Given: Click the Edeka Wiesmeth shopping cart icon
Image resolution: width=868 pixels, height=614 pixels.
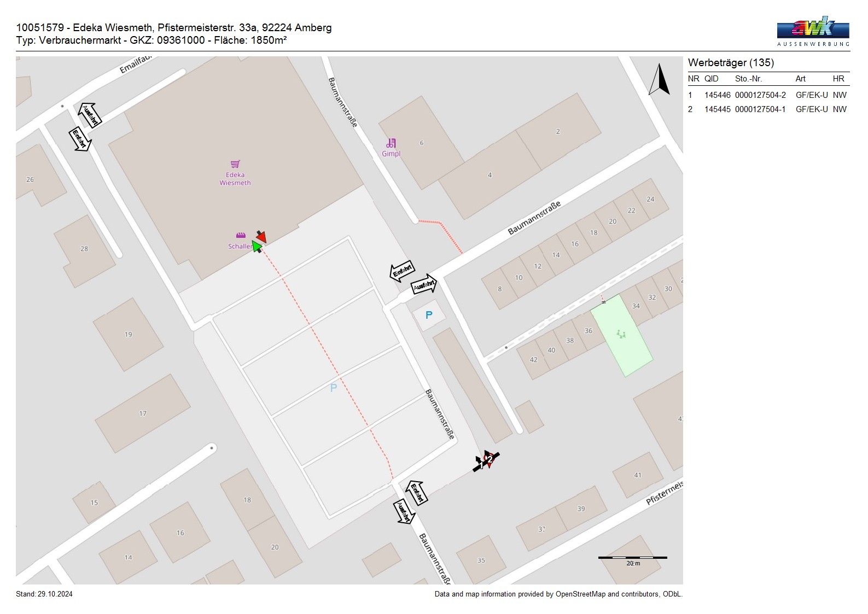Looking at the screenshot, I should [x=235, y=164].
